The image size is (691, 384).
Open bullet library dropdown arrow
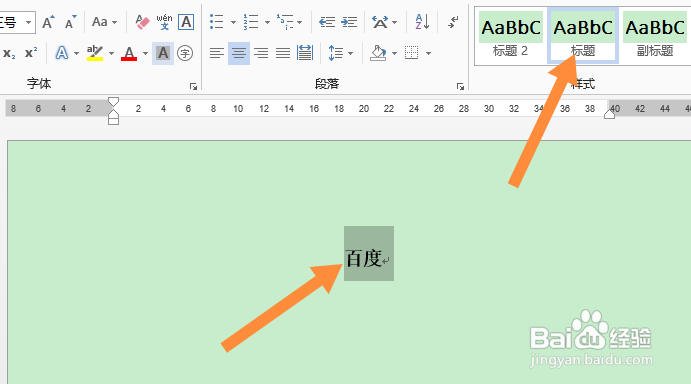(233, 22)
